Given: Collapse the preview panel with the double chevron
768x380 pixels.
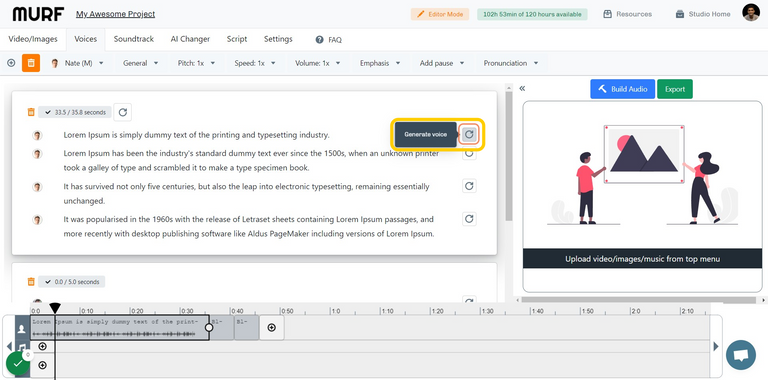Looking at the screenshot, I should [x=522, y=89].
